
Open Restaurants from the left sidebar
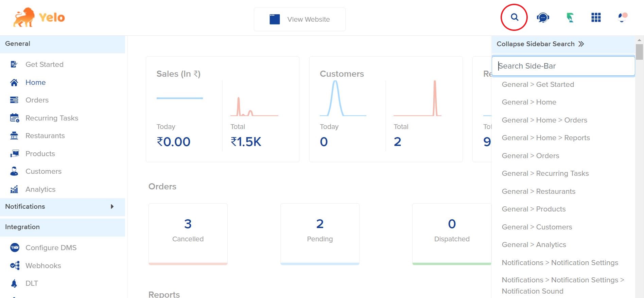pyautogui.click(x=45, y=136)
